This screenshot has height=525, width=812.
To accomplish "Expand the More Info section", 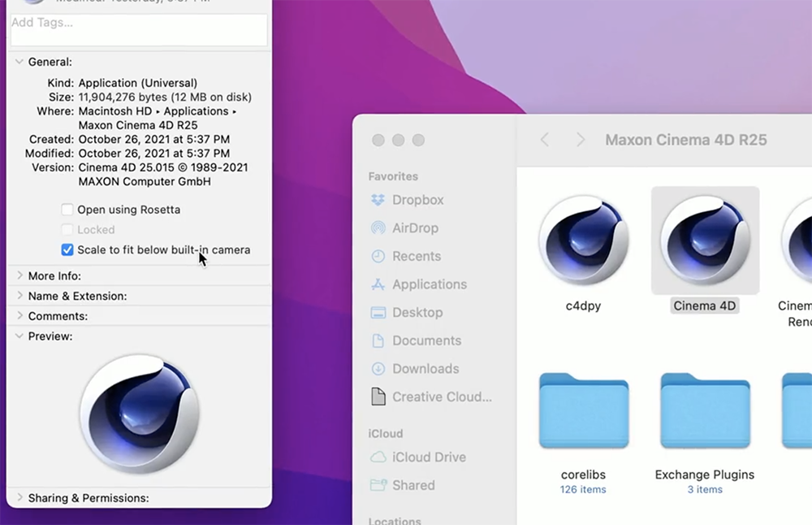I will [x=19, y=276].
